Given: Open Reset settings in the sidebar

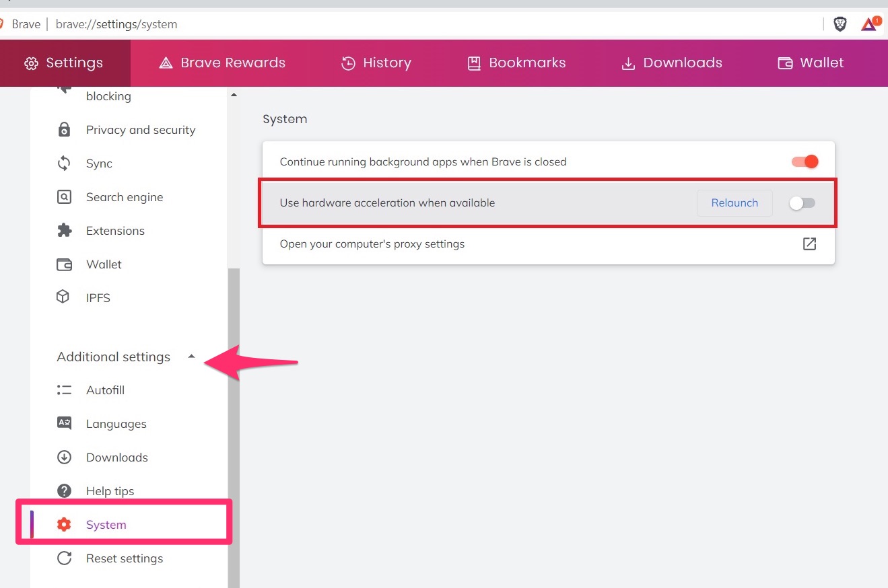Looking at the screenshot, I should click(x=124, y=558).
